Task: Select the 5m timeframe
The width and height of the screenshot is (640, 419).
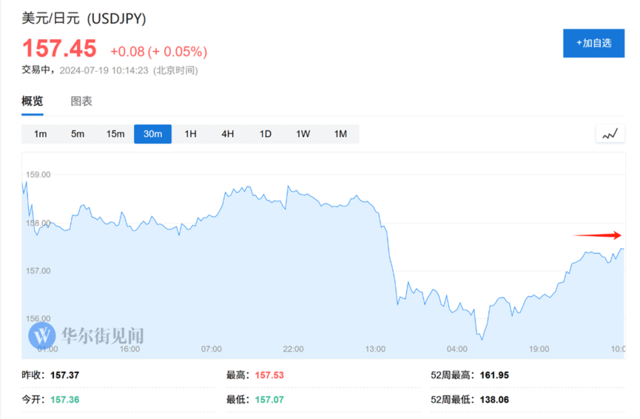Action: (x=78, y=134)
